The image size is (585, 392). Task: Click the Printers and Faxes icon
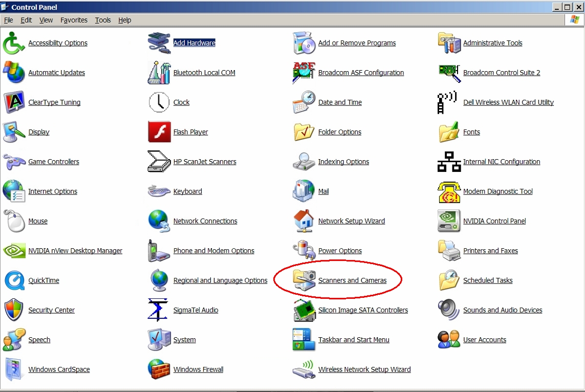449,251
